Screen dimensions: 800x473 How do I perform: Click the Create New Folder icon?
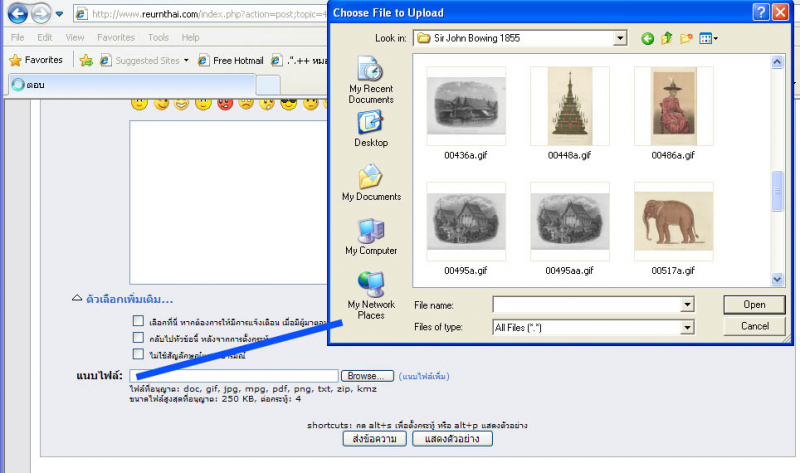coord(686,39)
